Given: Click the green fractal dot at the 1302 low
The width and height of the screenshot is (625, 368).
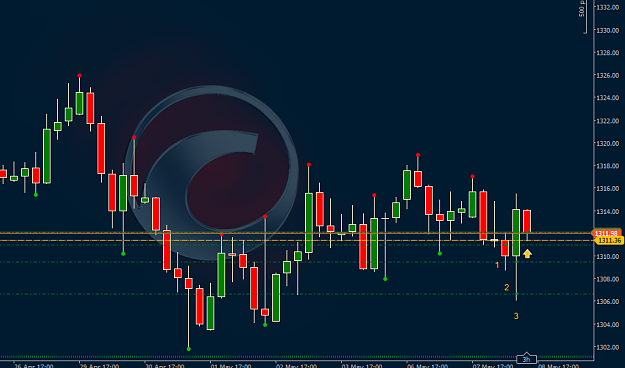Looking at the screenshot, I should (x=189, y=349).
